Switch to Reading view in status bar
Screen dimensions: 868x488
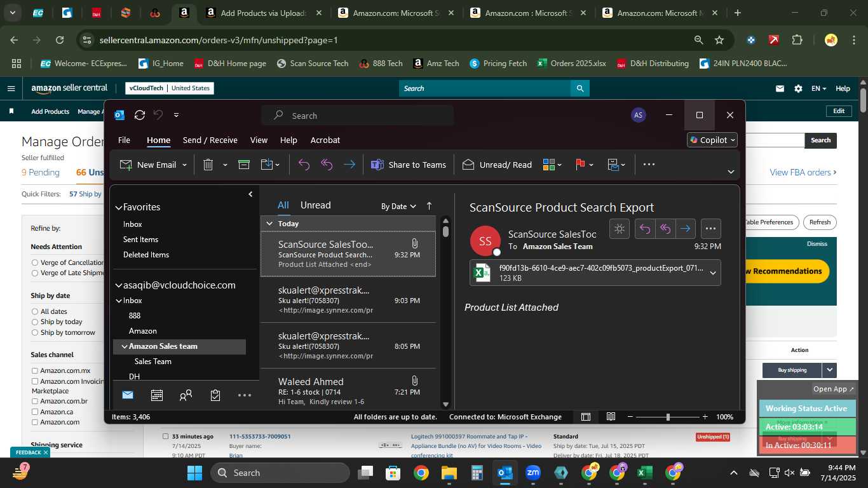[x=611, y=417]
